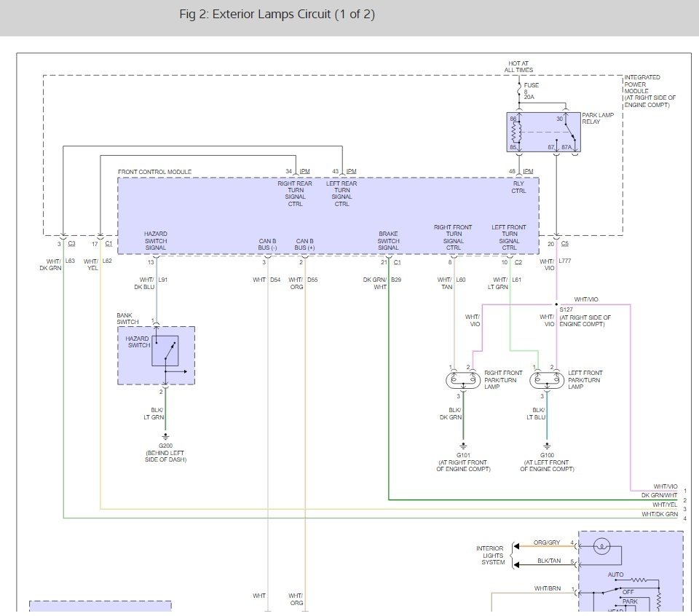The image size is (699, 616).
Task: Click the Right Rear Turn Signal Ctrl label
Action: [x=295, y=194]
